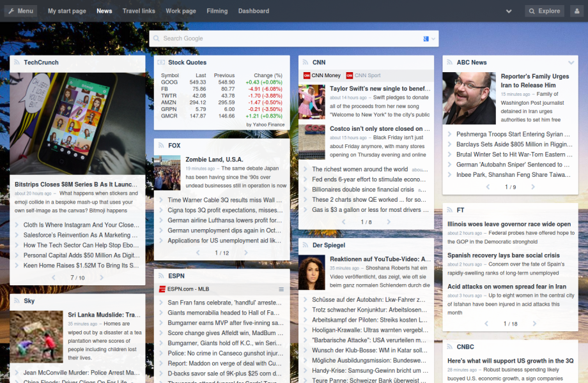
Task: Open the TechCrunch Bitstrips phone image
Action: click(77, 124)
